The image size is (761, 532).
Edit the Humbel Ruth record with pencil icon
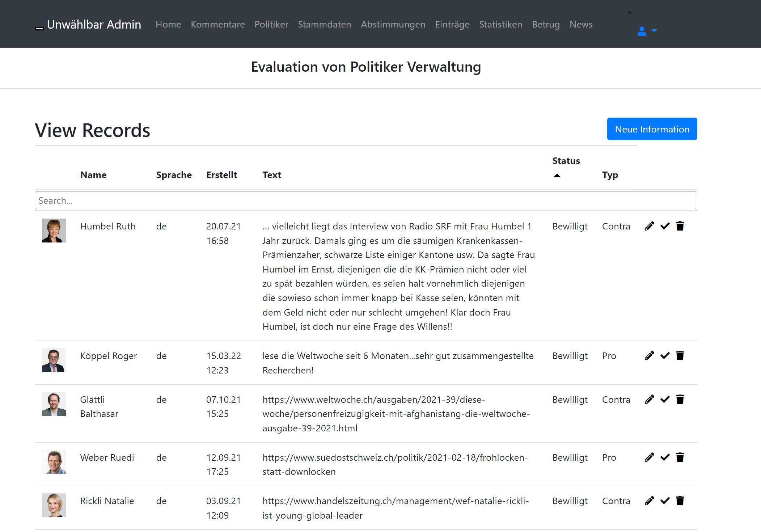click(650, 226)
